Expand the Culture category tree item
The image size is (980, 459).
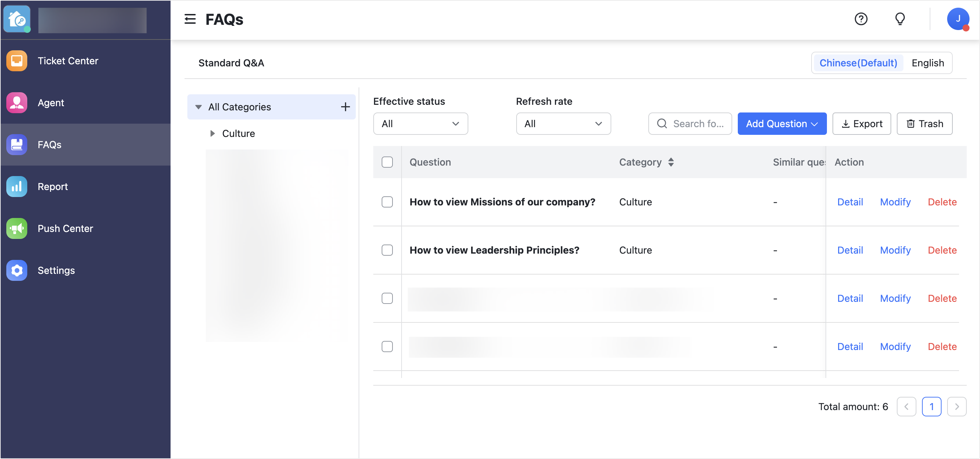pos(212,133)
